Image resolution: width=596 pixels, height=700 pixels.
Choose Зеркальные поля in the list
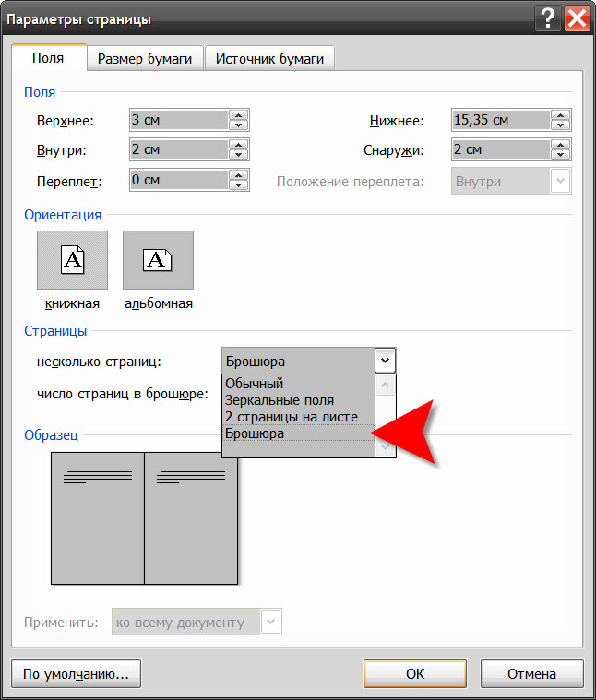click(x=298, y=400)
